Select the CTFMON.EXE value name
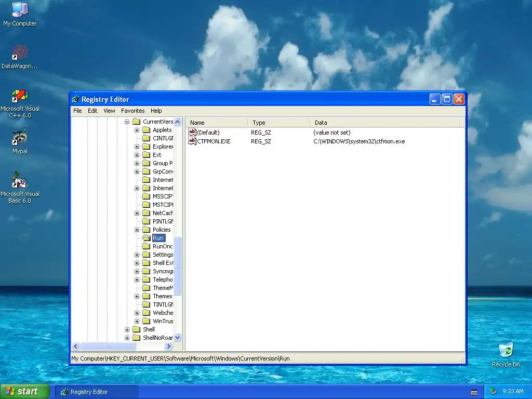The image size is (532, 399). click(x=214, y=141)
